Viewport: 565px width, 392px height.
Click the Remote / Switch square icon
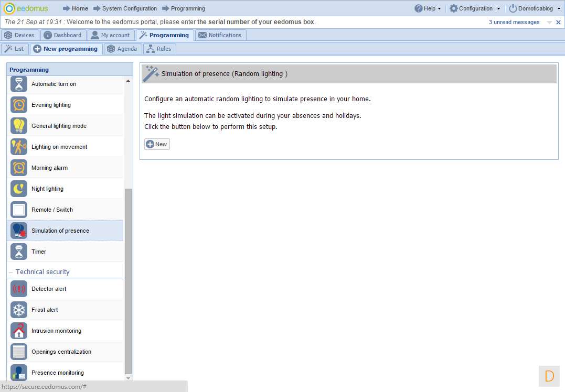pos(19,210)
